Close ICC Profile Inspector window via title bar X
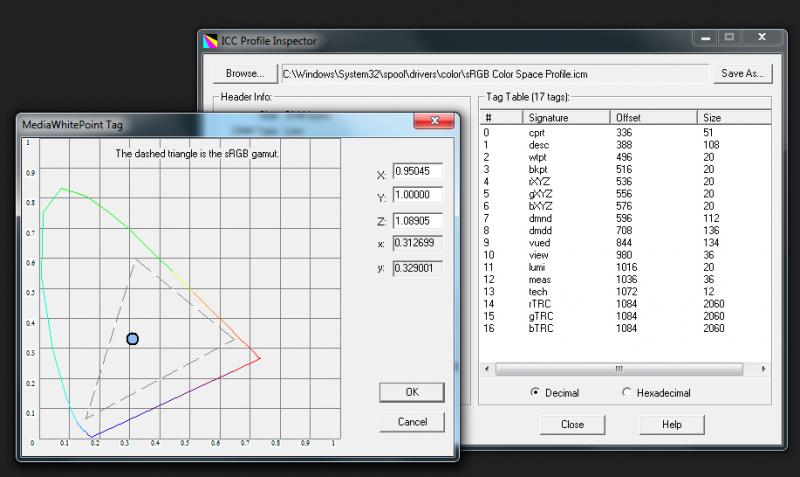 pos(762,37)
